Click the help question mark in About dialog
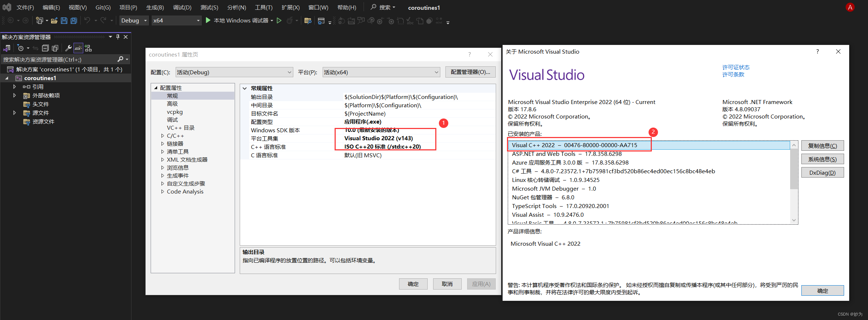 [817, 51]
